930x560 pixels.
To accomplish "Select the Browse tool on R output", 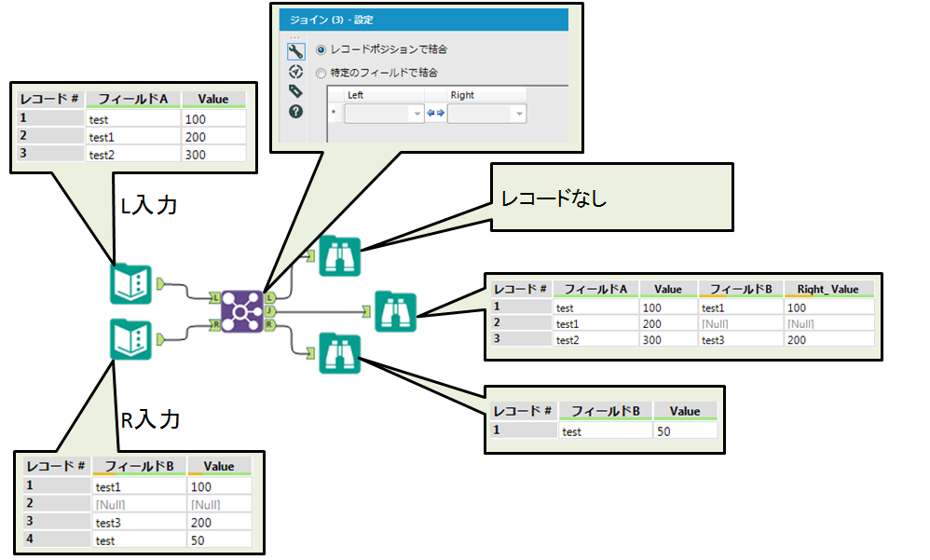I will coord(339,353).
